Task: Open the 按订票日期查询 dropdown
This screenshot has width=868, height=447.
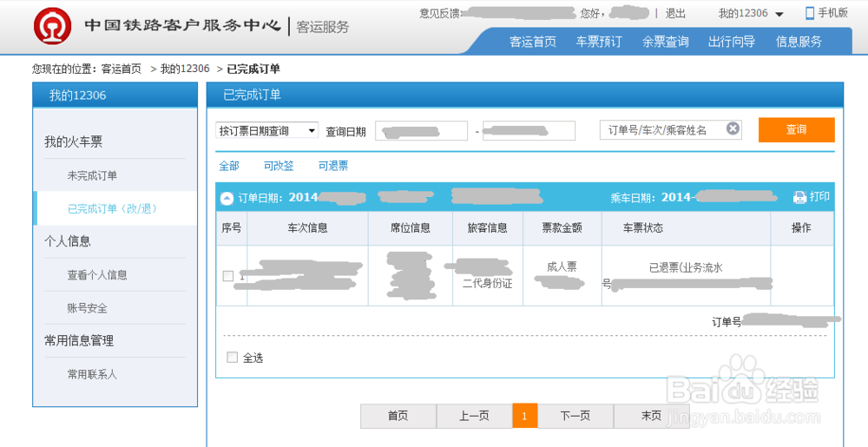Action: (x=266, y=130)
